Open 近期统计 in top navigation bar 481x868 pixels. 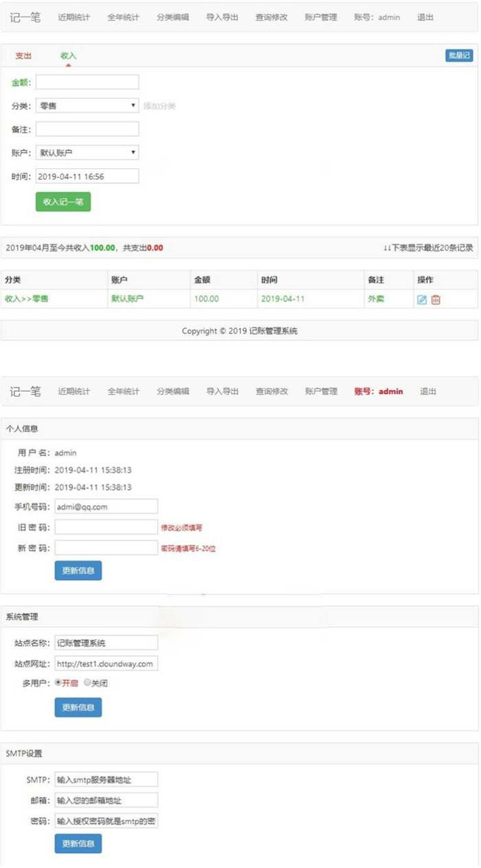[x=74, y=17]
